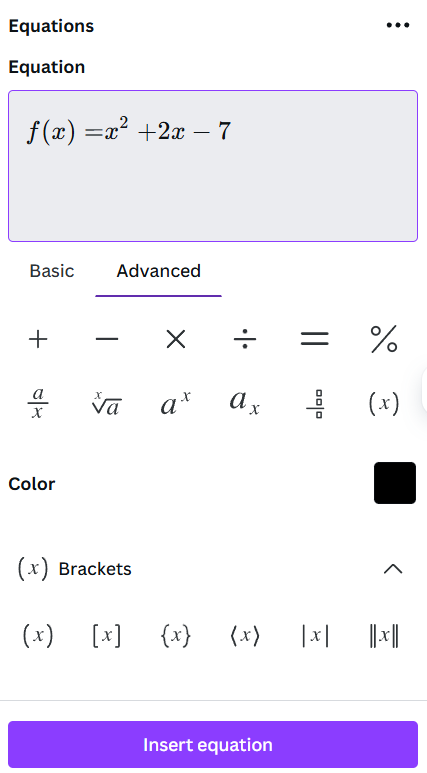
Task: Switch to the Basic tab
Action: click(52, 271)
